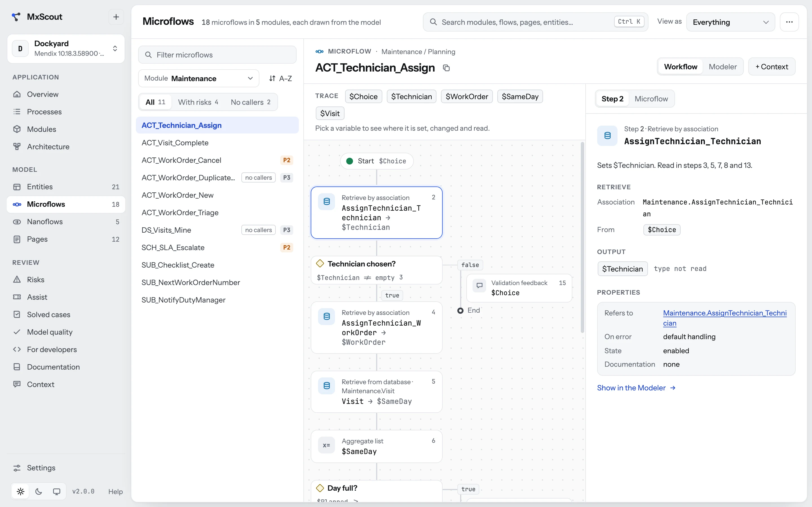
Task: Select system theme monitor icon
Action: click(56, 491)
